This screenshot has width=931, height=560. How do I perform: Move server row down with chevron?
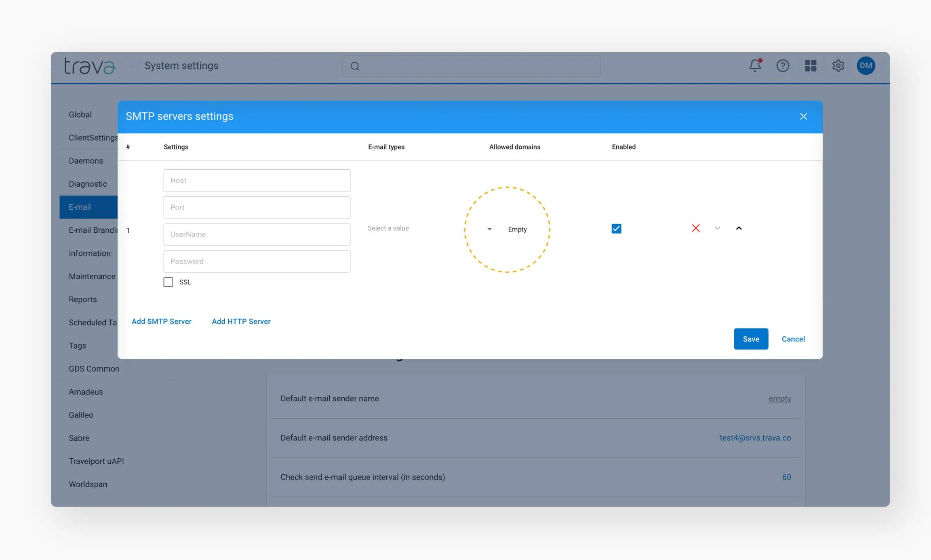click(717, 228)
